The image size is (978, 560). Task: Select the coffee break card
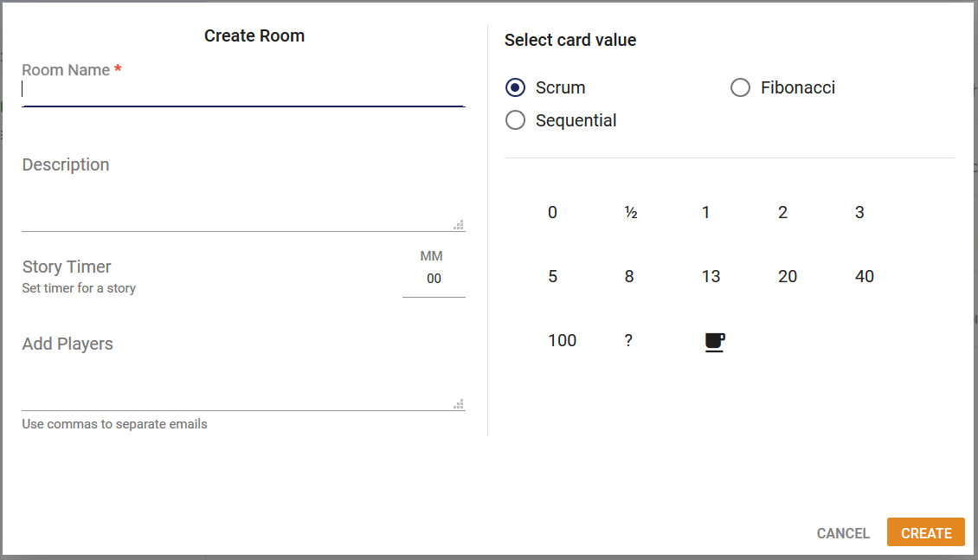click(x=713, y=340)
